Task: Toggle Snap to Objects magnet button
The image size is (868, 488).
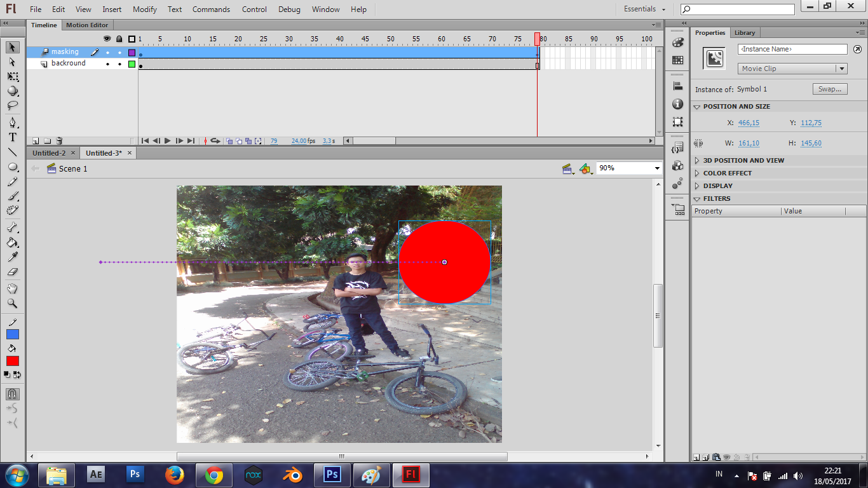Action: pyautogui.click(x=13, y=394)
